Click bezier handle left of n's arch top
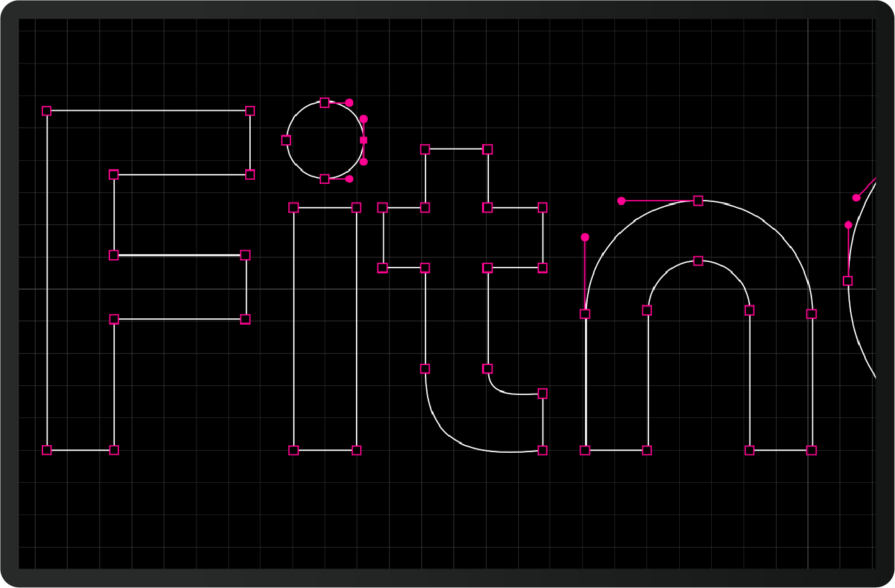Screen dimensions: 895x588 pos(621,201)
